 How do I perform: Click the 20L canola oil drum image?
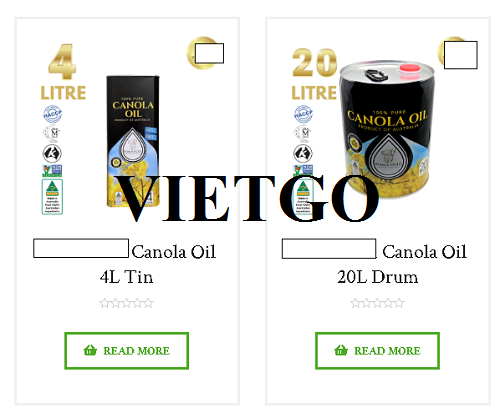(x=387, y=129)
